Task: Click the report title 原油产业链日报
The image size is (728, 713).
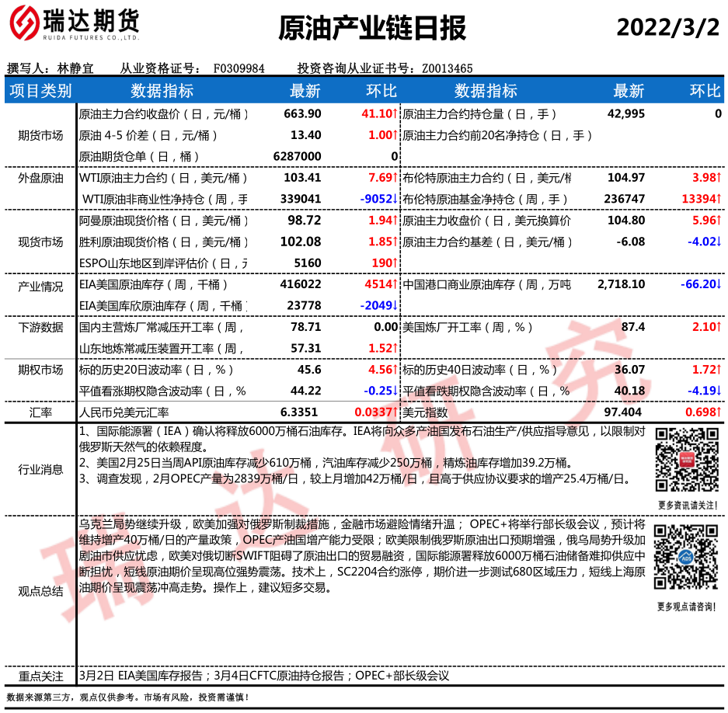Action: click(x=372, y=29)
